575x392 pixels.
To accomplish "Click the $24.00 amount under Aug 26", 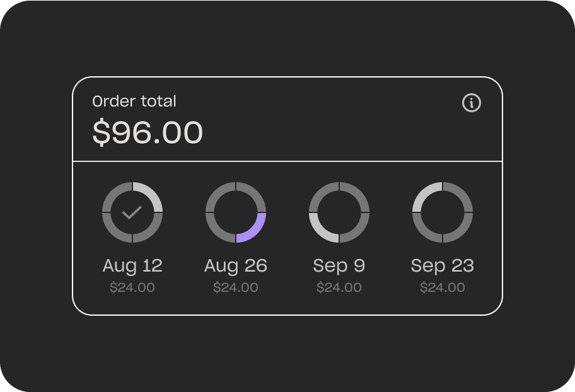I will click(236, 287).
